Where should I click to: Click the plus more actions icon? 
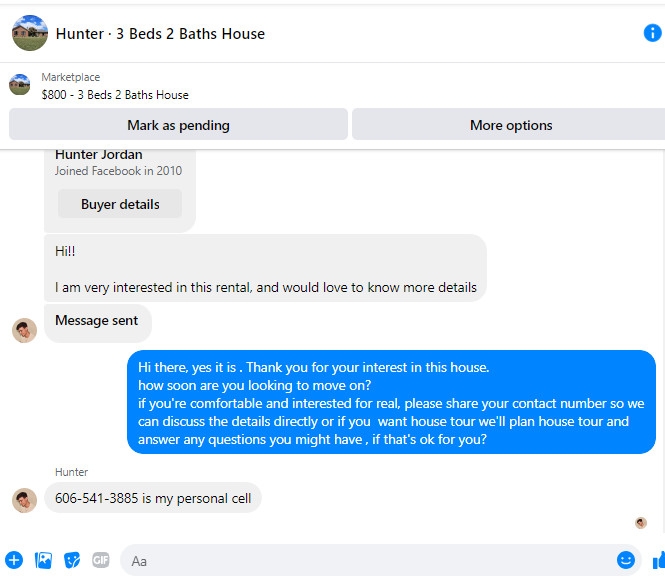click(x=14, y=560)
